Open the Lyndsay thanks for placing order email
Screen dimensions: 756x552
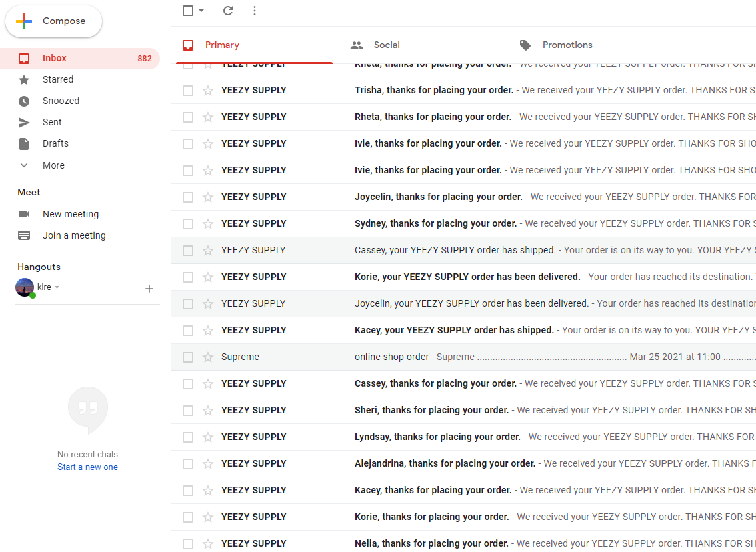pos(463,437)
